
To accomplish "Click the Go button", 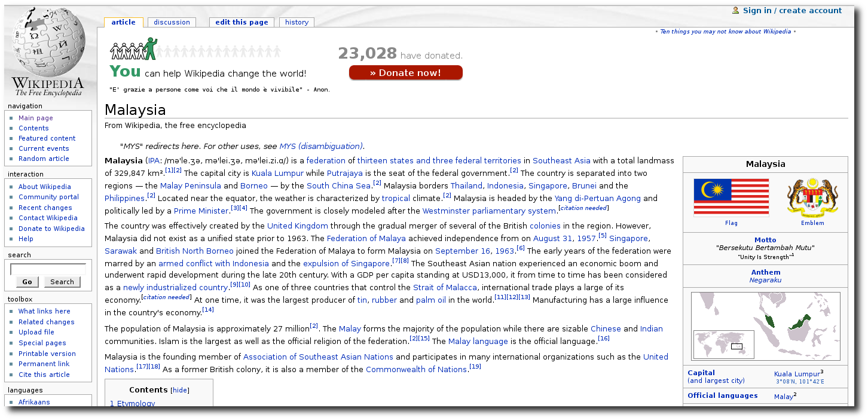I will [x=27, y=282].
